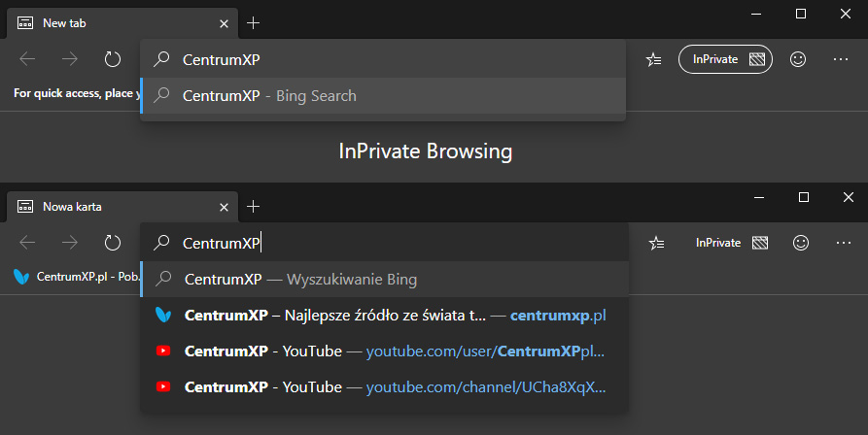Open settings menu (…) in New tab window
868x435 pixels.
coord(841,59)
